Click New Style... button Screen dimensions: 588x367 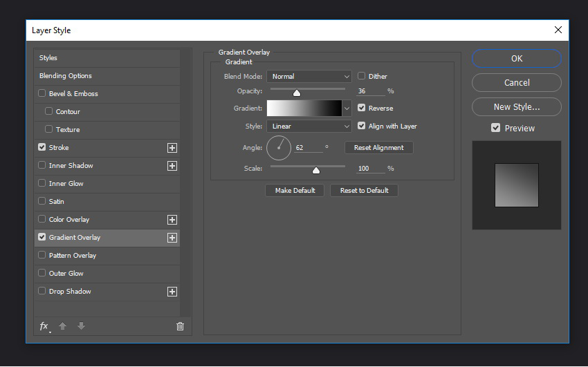click(517, 107)
